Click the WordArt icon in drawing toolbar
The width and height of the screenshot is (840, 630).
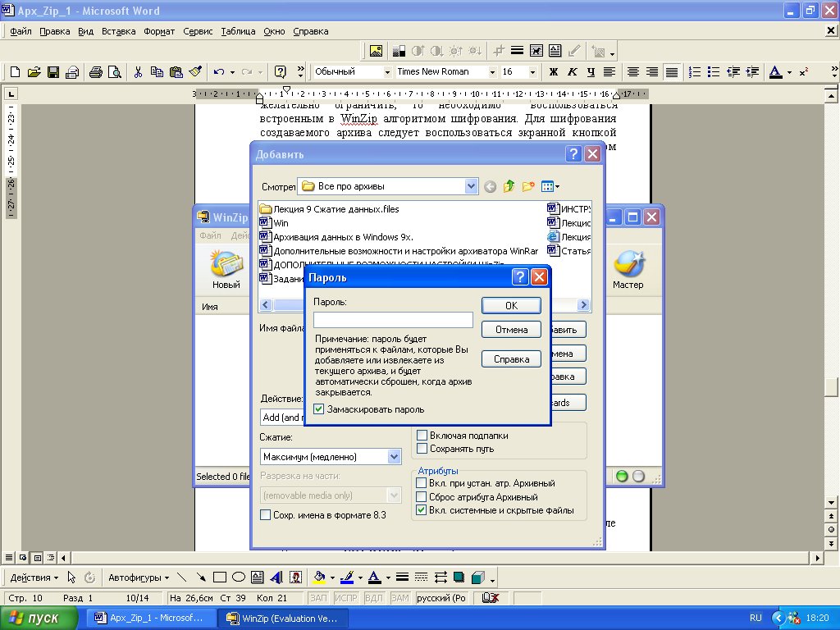click(276, 577)
